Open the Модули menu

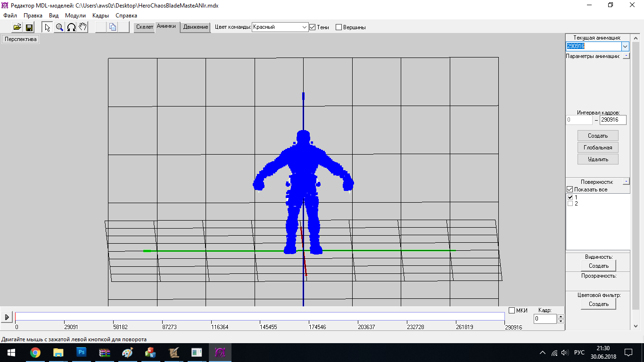coord(75,16)
